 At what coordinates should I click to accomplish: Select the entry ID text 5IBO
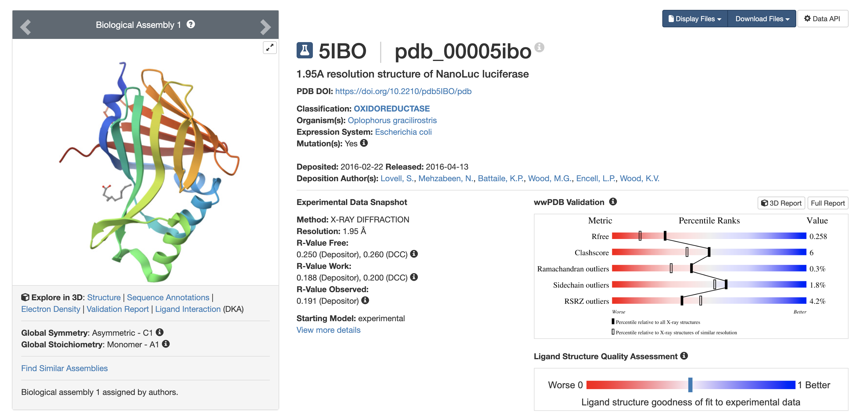click(342, 51)
